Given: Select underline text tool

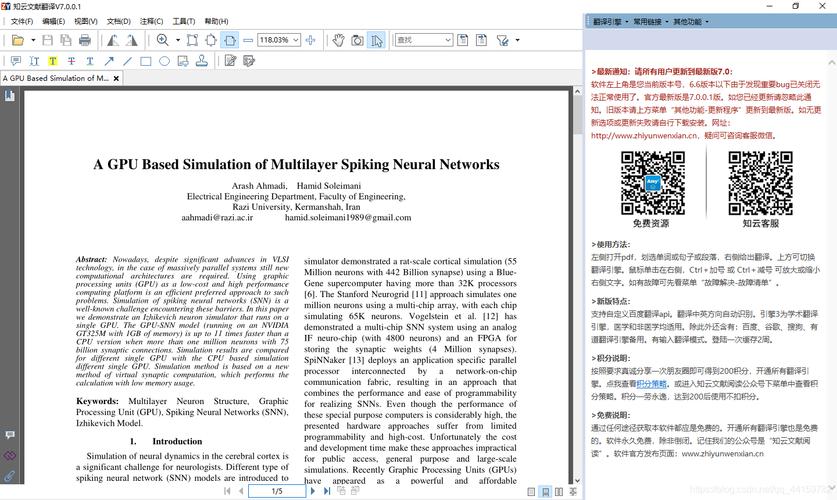Looking at the screenshot, I should pos(90,61).
